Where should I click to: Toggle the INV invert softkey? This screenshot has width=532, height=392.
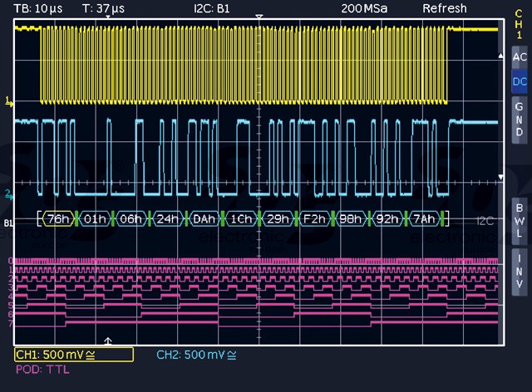[520, 272]
